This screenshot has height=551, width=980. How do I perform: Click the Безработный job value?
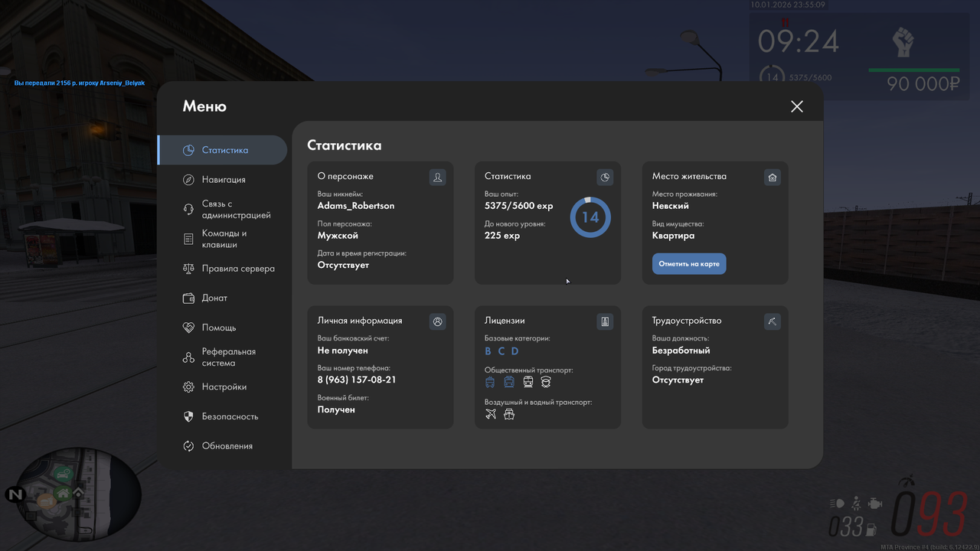[x=681, y=350]
